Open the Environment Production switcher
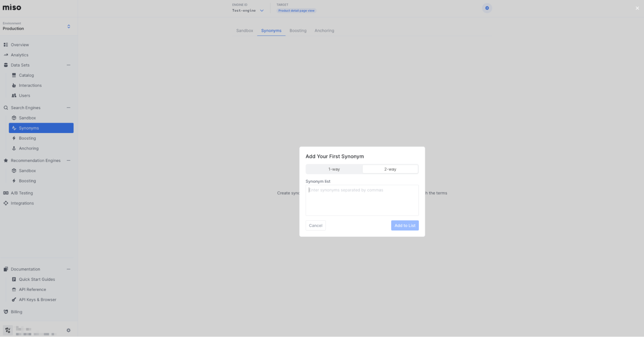 [x=68, y=26]
